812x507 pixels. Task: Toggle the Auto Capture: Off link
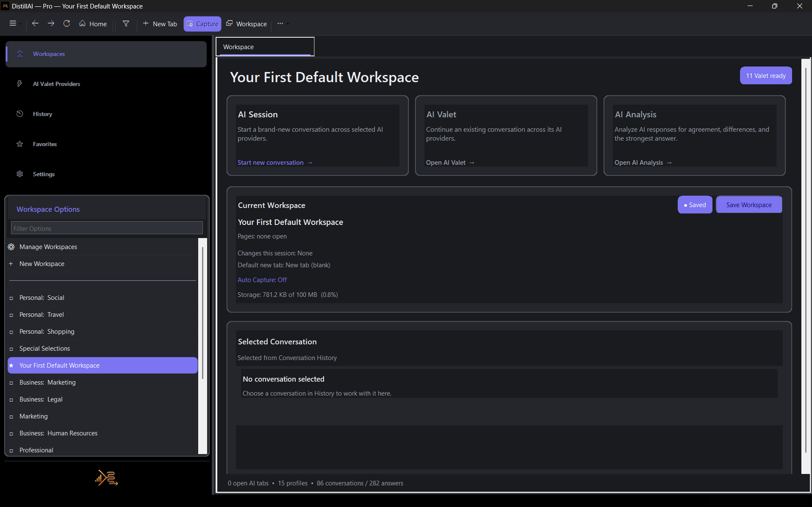262,280
